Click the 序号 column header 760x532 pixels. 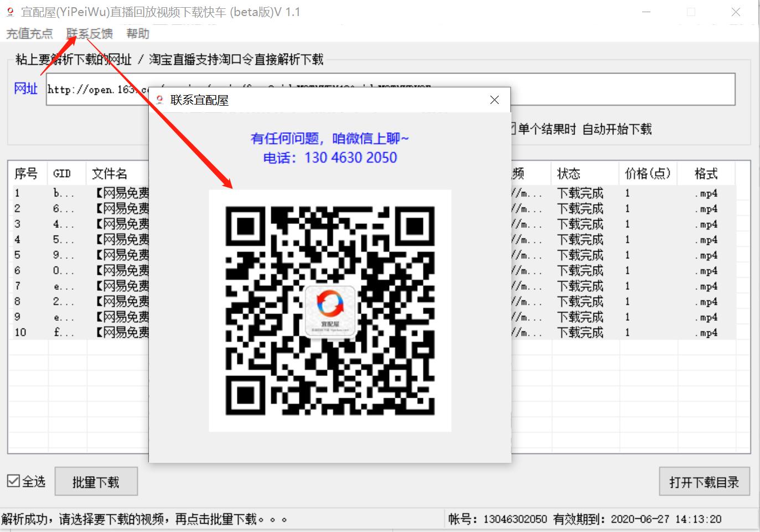(x=28, y=174)
